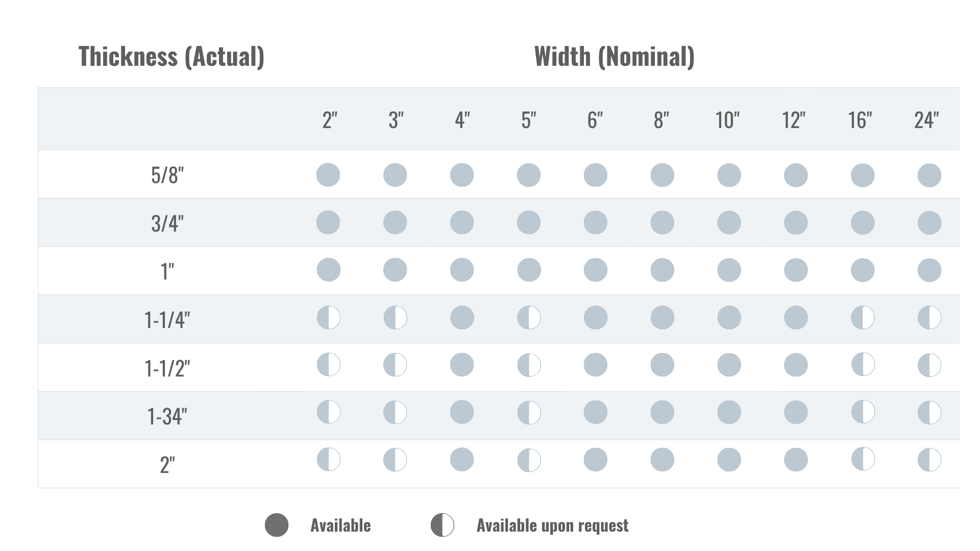Click the 2" thickness 4" width filled dot
The image size is (980, 551).
(x=462, y=460)
